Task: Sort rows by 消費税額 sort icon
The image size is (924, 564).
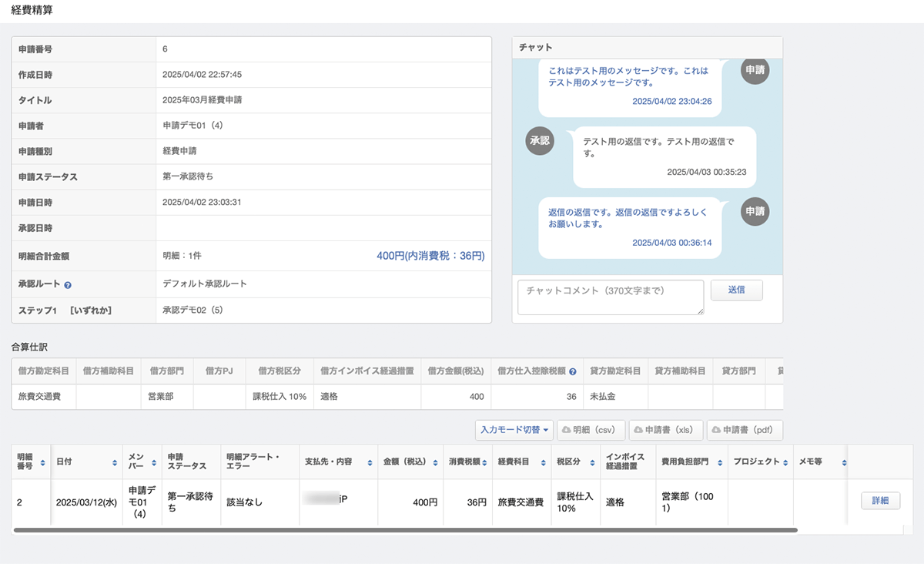Action: (x=485, y=462)
